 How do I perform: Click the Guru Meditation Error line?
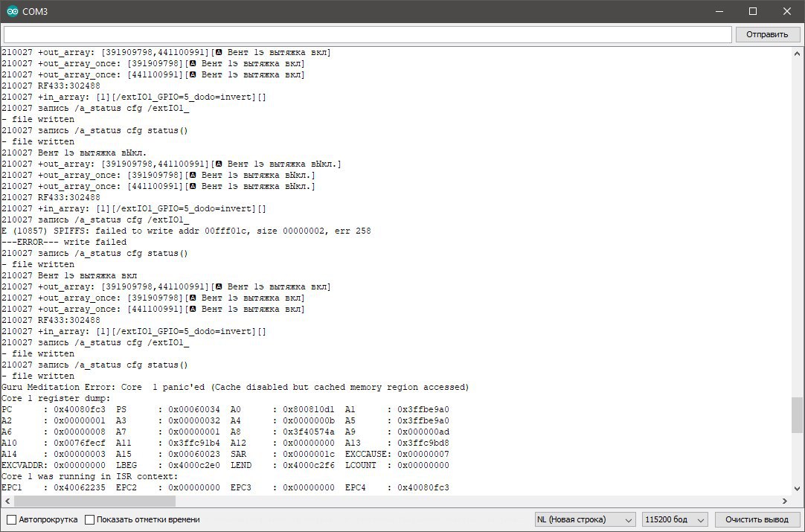[x=235, y=387]
